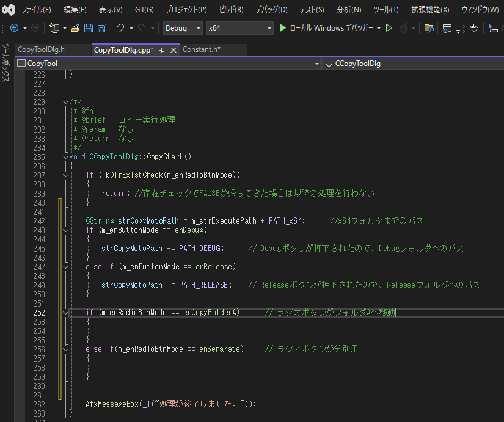Click the navigate backward arrow icon
The image size is (504, 422).
(14, 28)
